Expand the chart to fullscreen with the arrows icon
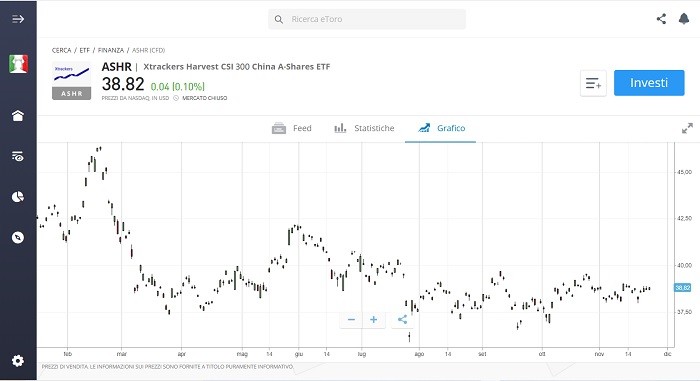The image size is (700, 381). pyautogui.click(x=687, y=128)
